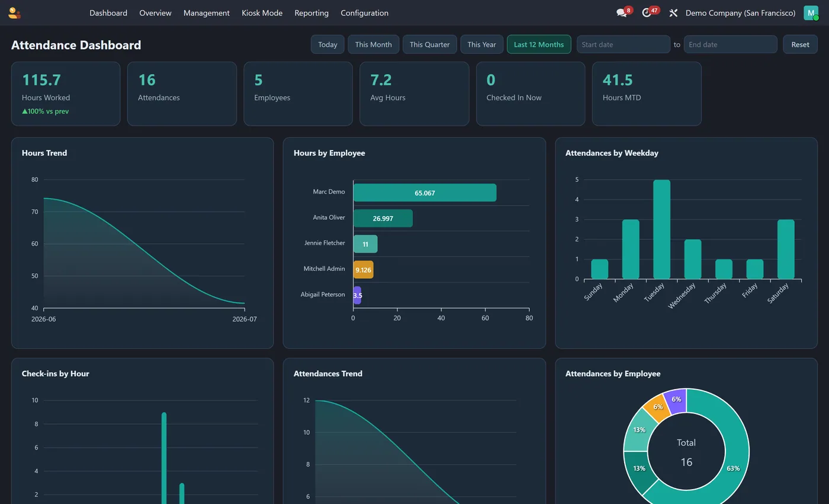Click the Thursday attendance bar
This screenshot has width=829, height=504.
pyautogui.click(x=724, y=269)
